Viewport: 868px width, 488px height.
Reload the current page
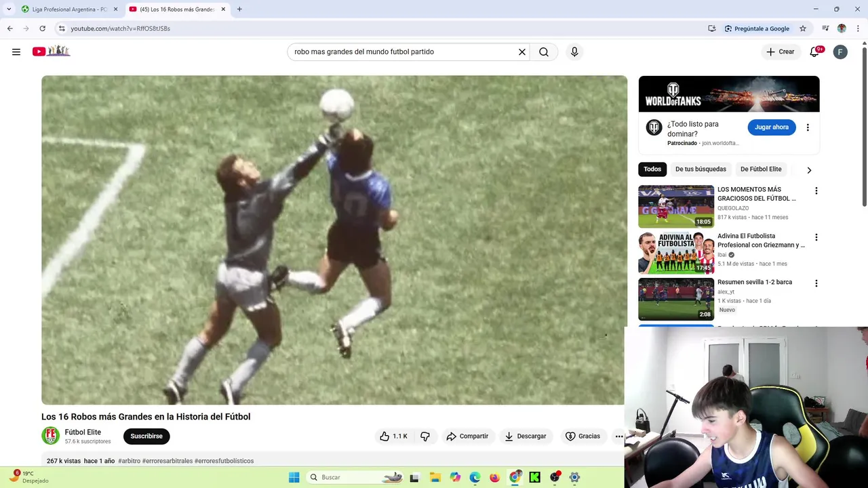click(42, 28)
